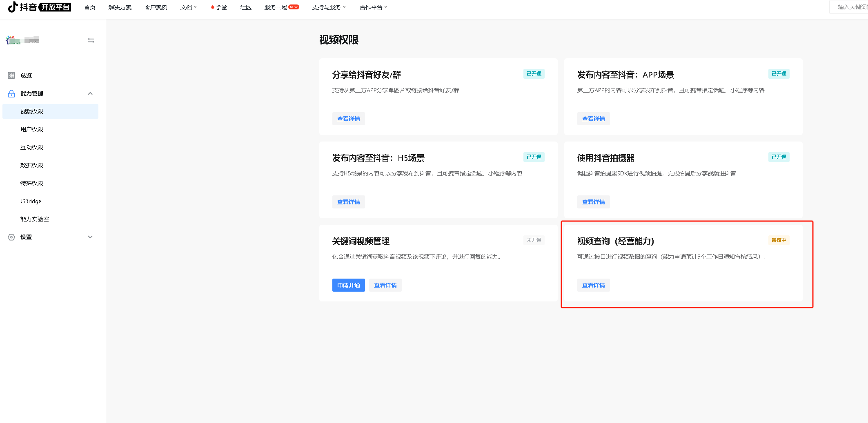The height and width of the screenshot is (423, 868).
Task: Open the 文档 dropdown menu
Action: tap(188, 7)
